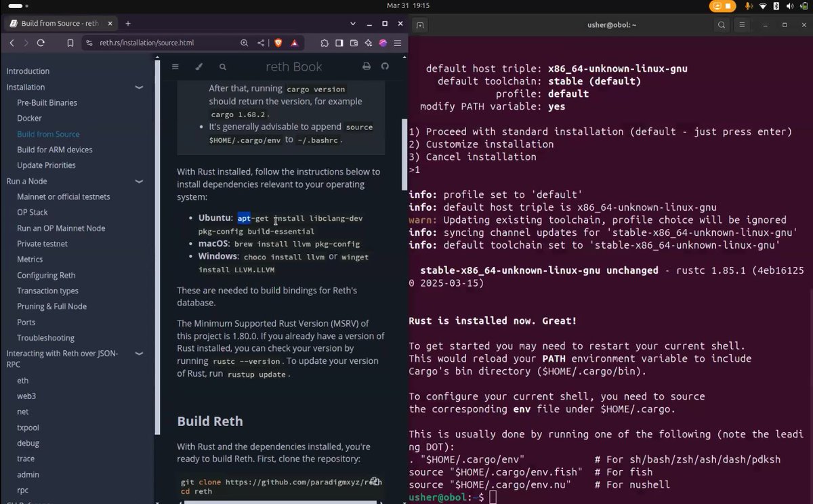Open Troubleshooting page
This screenshot has width=813, height=504.
tap(45, 338)
